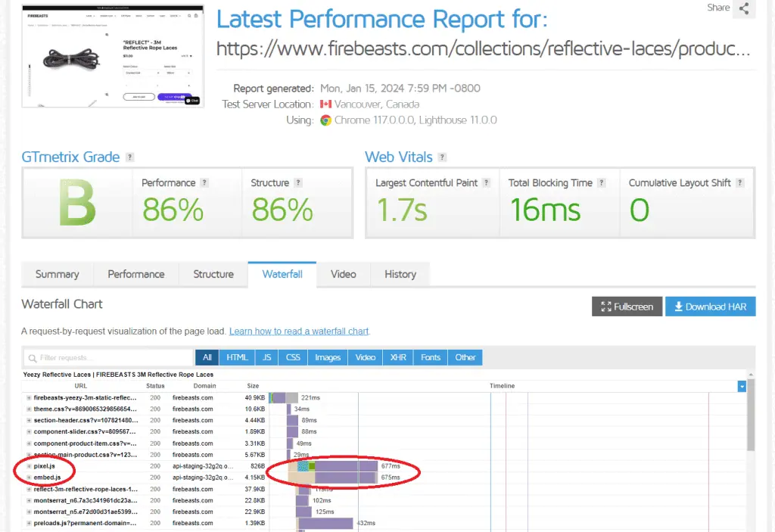The image size is (775, 532).
Task: Click the Canada flag icon
Action: pos(325,104)
